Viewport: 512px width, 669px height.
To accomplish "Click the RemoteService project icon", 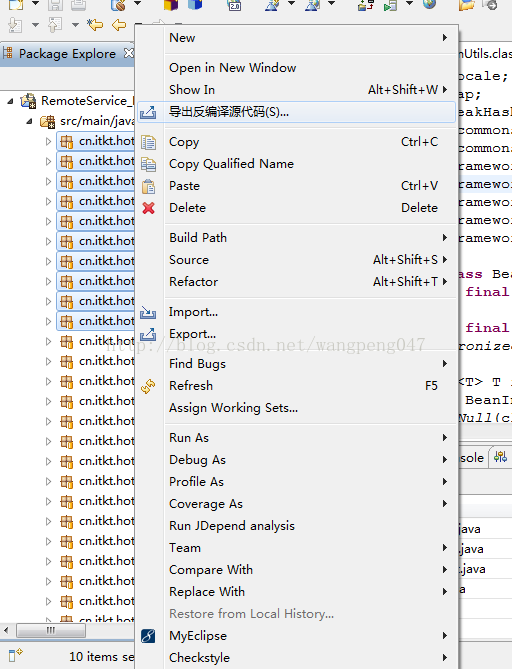I will pyautogui.click(x=29, y=101).
